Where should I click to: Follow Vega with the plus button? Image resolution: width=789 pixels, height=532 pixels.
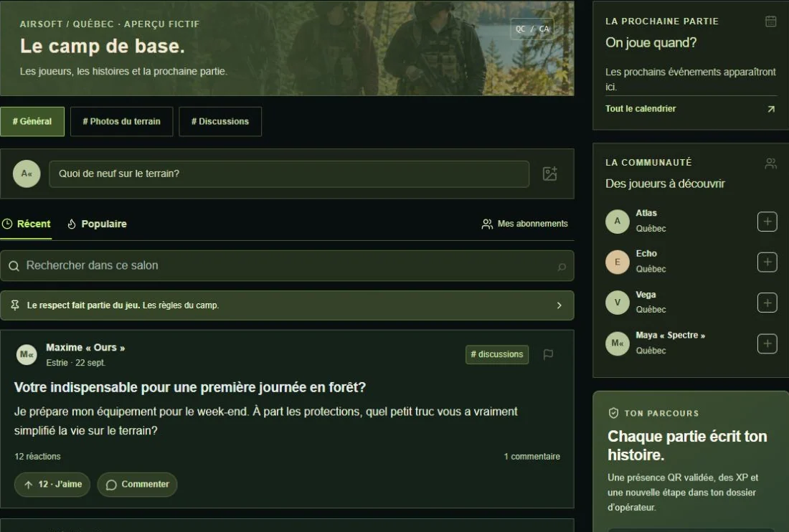(x=767, y=303)
